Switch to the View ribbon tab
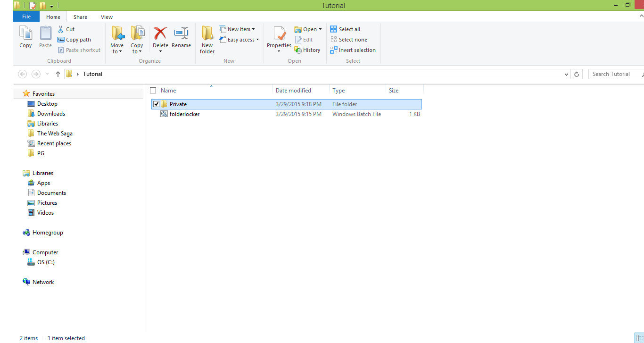 point(107,17)
